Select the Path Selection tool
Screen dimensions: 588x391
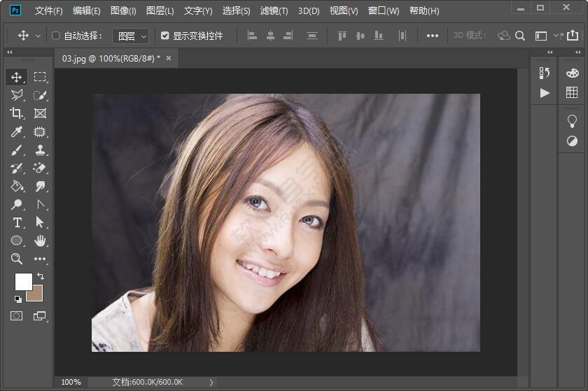(x=40, y=222)
